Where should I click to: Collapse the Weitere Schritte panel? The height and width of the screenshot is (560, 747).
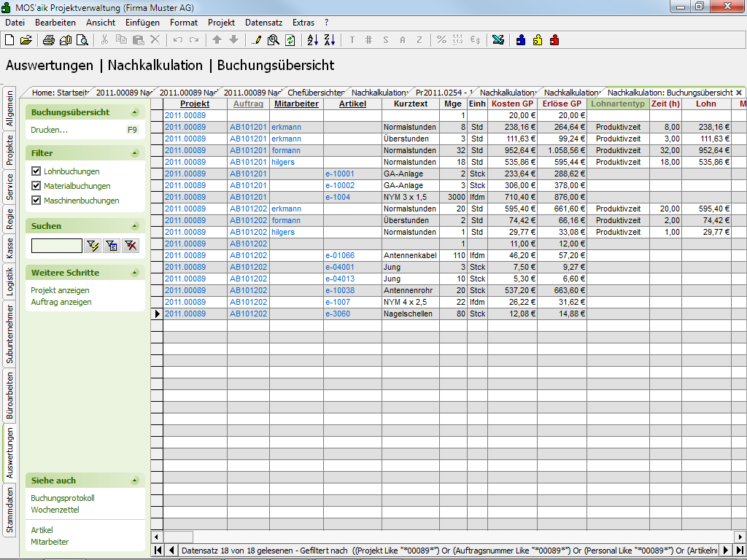135,273
